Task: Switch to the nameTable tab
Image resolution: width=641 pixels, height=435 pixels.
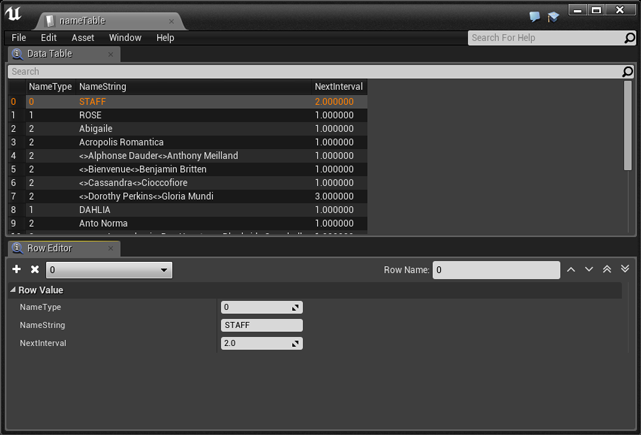Action: (x=110, y=21)
